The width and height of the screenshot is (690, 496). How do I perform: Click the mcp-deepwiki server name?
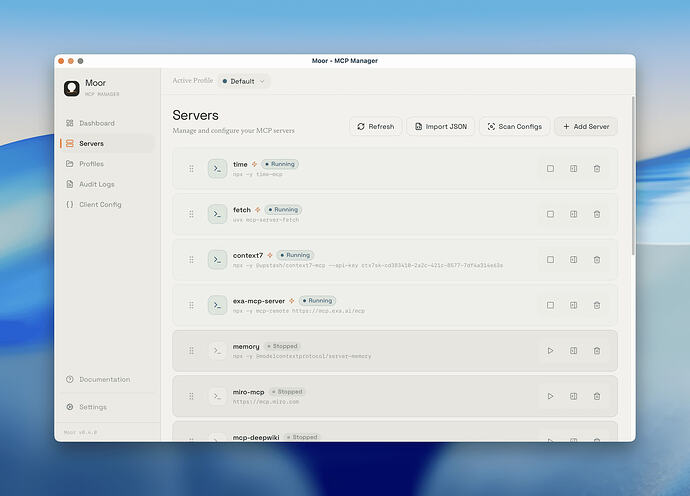click(256, 437)
